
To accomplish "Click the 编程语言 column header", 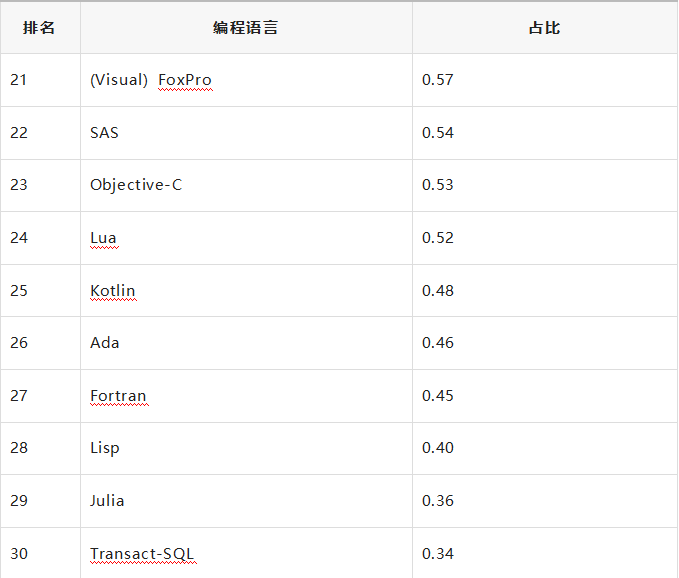I will point(246,28).
